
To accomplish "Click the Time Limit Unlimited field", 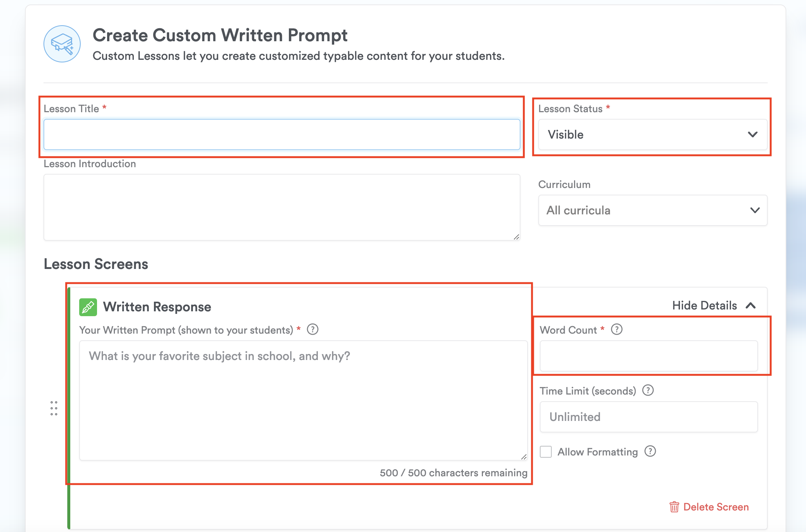I will [648, 416].
